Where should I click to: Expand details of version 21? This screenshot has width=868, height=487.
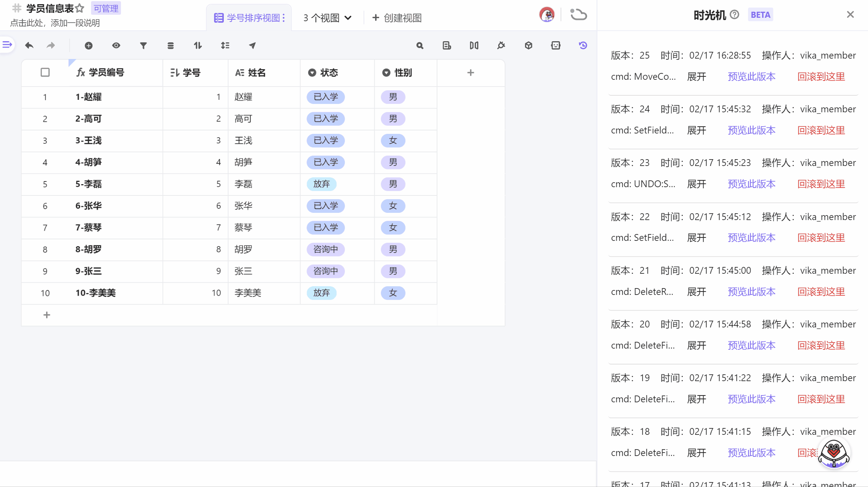[x=696, y=292]
